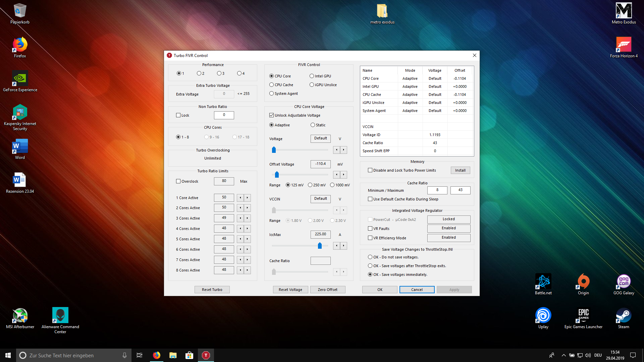
Task: Click the Offset Voltage slider handle
Action: coord(277,175)
